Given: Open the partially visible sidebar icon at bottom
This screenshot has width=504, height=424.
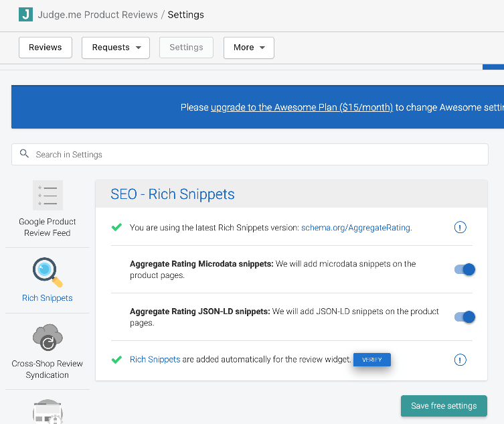Looking at the screenshot, I should 48,411.
